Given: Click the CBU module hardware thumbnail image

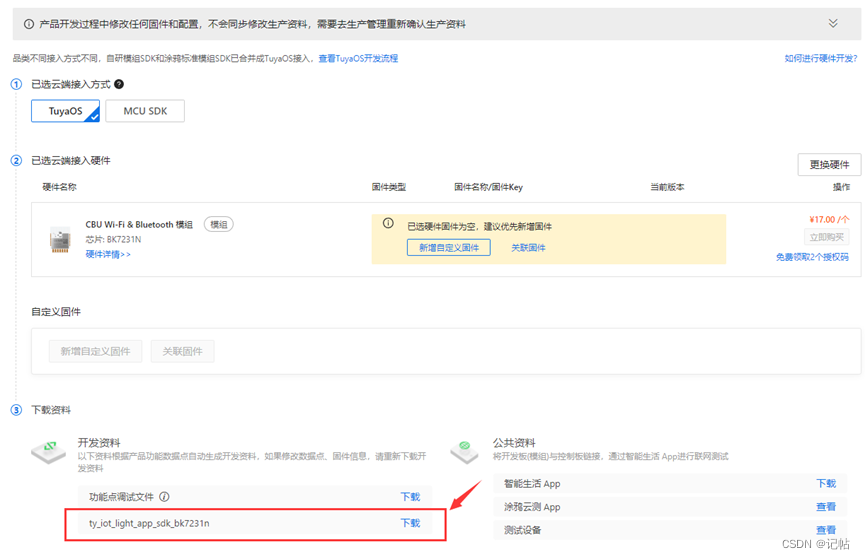Looking at the screenshot, I should tap(60, 239).
